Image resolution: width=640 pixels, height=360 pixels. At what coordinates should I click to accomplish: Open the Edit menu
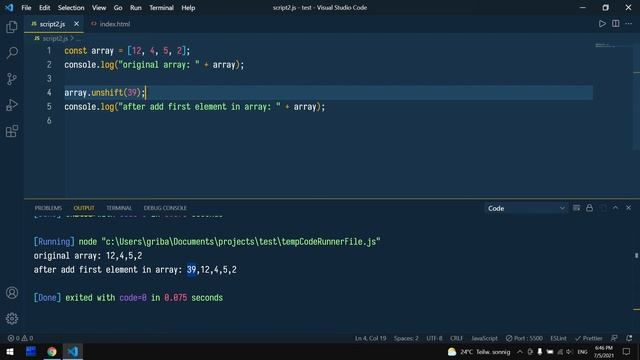(x=44, y=8)
